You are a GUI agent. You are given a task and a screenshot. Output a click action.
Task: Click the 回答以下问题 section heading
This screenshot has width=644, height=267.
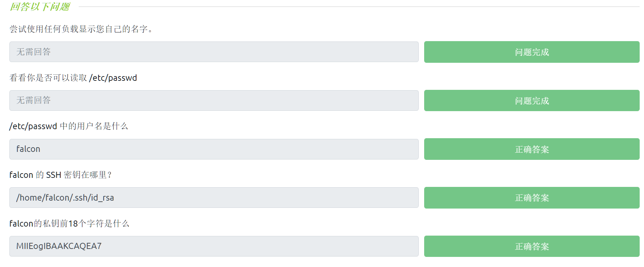pos(40,6)
